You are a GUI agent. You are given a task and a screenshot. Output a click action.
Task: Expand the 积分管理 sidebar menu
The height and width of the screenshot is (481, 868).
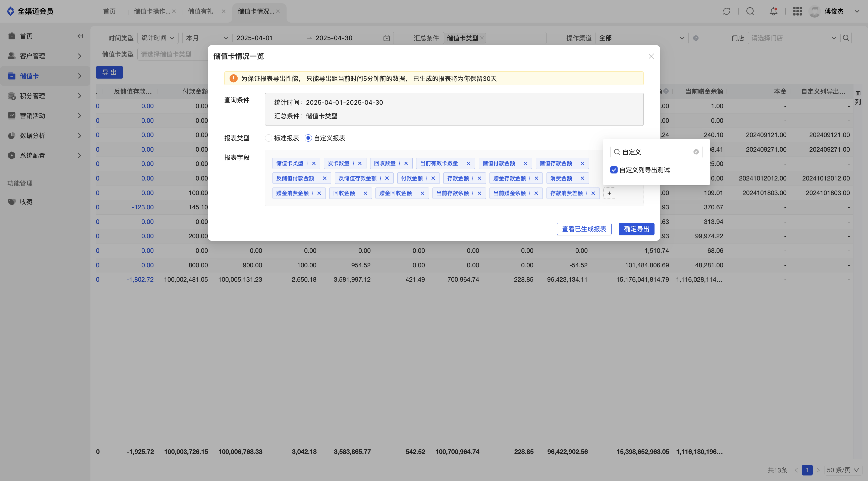[x=45, y=96]
